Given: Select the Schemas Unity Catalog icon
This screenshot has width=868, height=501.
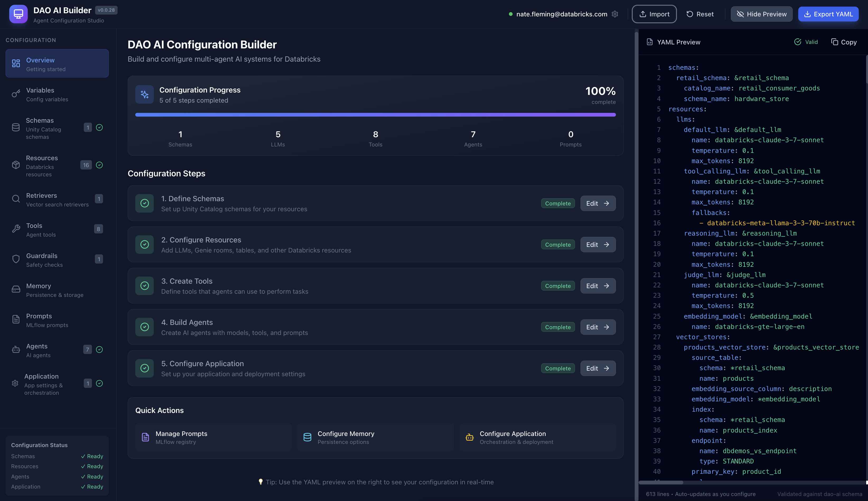Looking at the screenshot, I should pyautogui.click(x=16, y=127).
